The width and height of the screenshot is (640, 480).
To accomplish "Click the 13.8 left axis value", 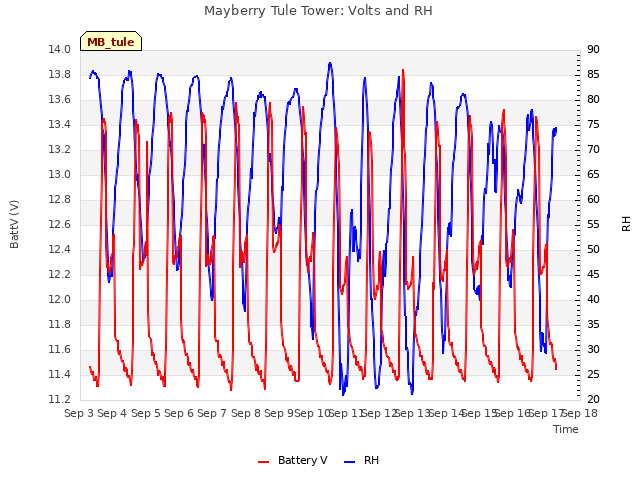I will [x=60, y=75].
